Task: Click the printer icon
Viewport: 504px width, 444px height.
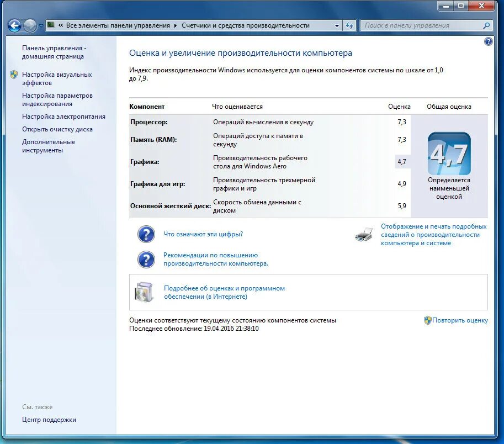Action: point(364,234)
